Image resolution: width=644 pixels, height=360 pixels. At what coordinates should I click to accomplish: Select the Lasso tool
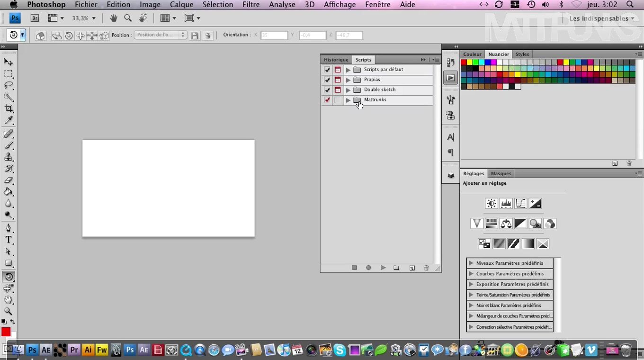point(9,85)
